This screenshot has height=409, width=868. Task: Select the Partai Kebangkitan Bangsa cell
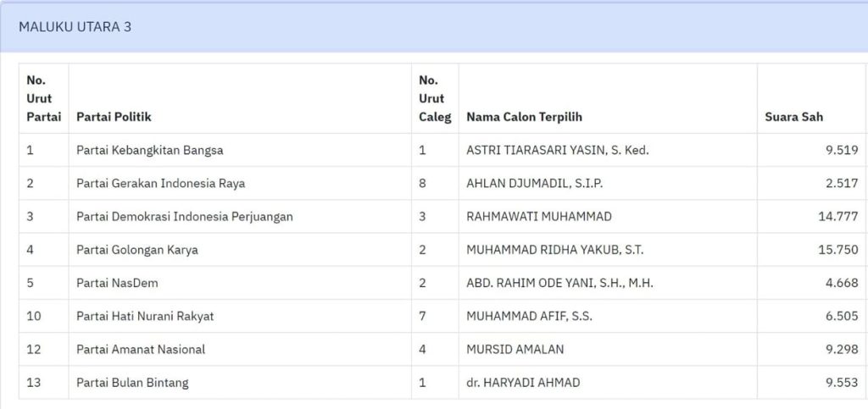[149, 150]
